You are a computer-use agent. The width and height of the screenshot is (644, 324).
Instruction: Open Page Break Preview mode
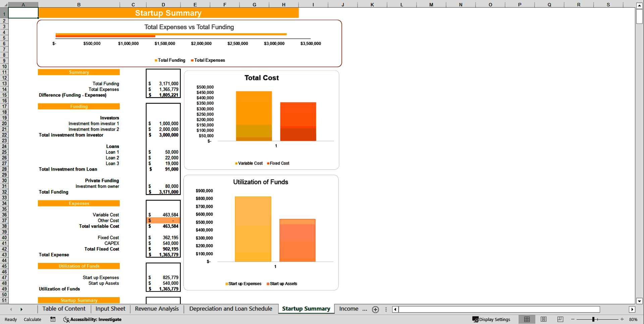point(560,319)
